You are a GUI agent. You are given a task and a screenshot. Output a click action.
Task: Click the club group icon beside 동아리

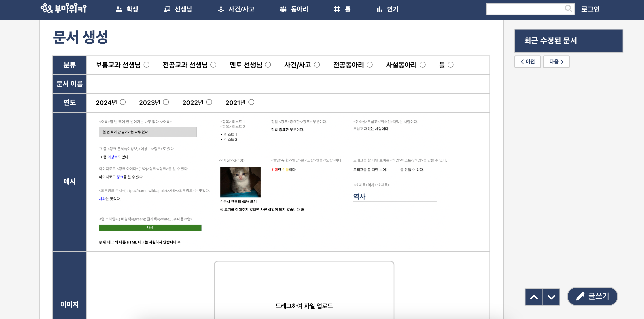click(283, 9)
